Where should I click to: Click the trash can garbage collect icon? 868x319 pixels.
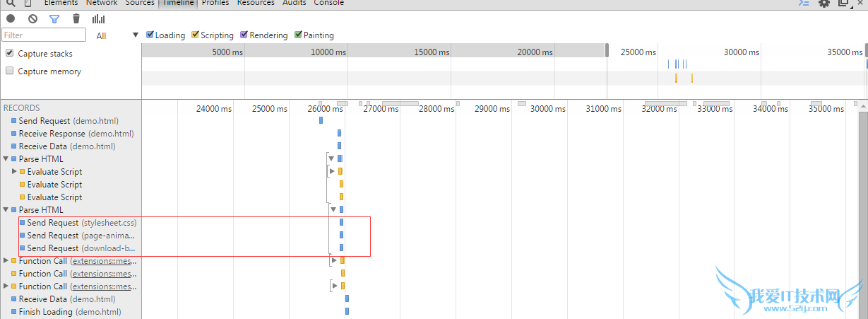point(76,19)
